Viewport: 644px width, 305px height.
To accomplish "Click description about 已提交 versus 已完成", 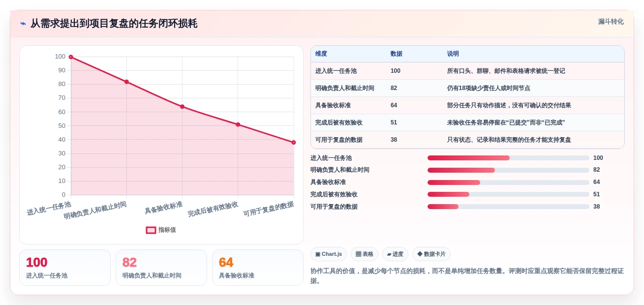I will pos(506,122).
